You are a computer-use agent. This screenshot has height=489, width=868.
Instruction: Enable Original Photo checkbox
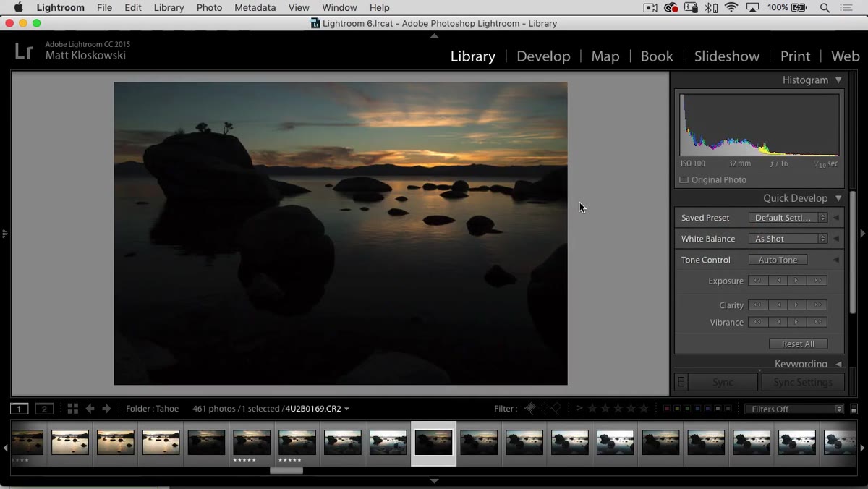684,179
